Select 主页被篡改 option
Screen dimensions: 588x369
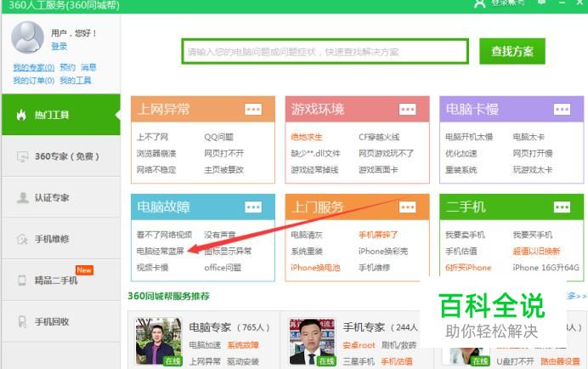coord(223,170)
